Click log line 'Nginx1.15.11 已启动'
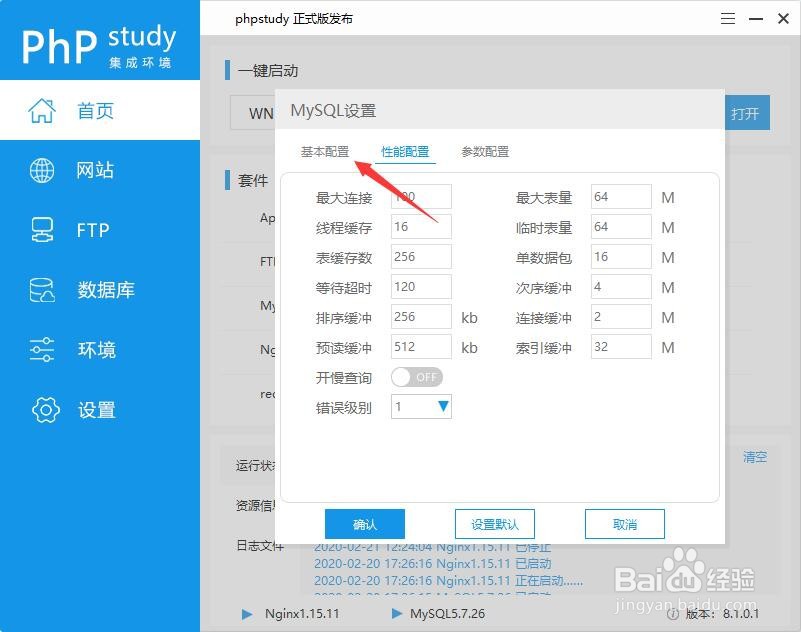The image size is (801, 632). pos(433,564)
